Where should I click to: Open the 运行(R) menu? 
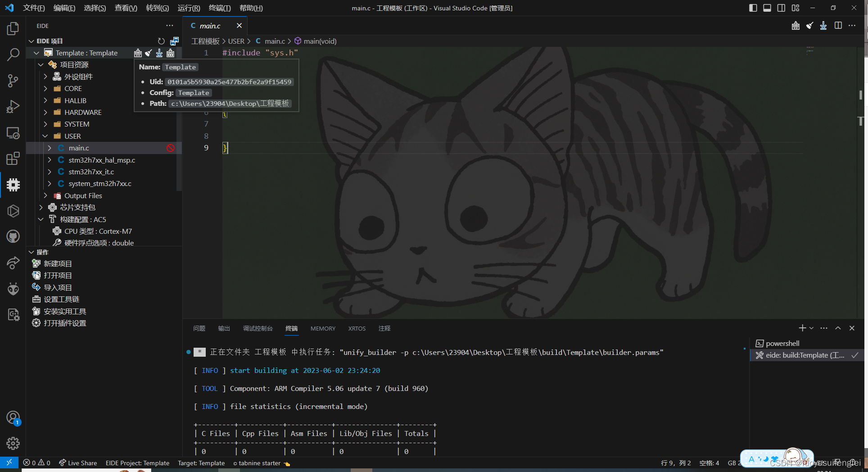click(x=189, y=8)
